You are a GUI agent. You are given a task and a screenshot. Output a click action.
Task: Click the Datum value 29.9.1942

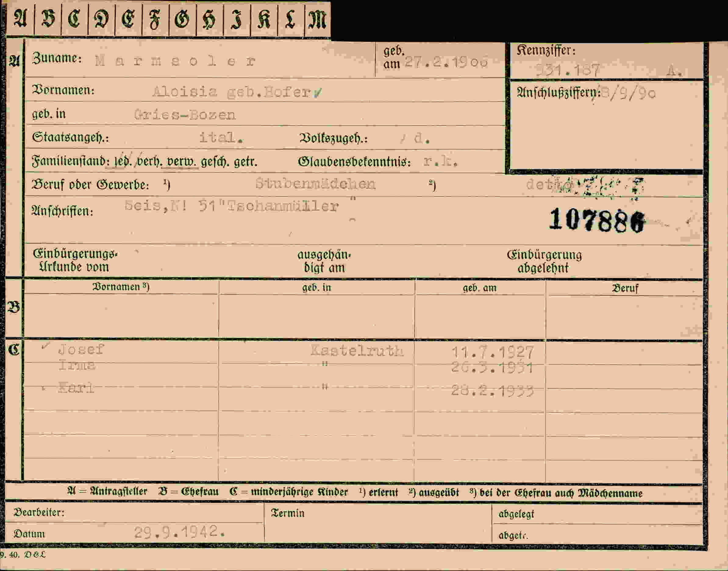pyautogui.click(x=180, y=532)
